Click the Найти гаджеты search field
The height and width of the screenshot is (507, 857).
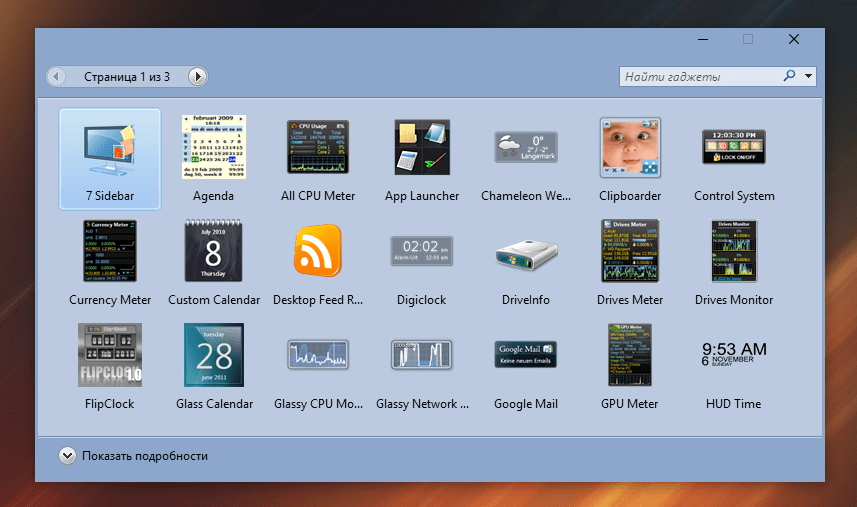pyautogui.click(x=698, y=76)
